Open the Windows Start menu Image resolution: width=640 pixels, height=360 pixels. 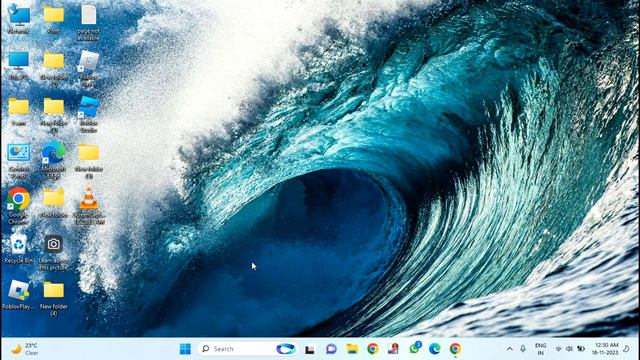[185, 349]
